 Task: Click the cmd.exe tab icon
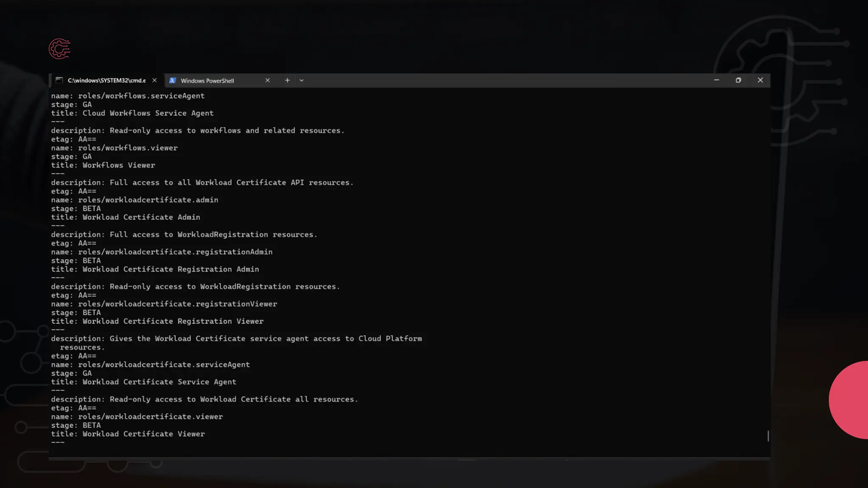59,80
